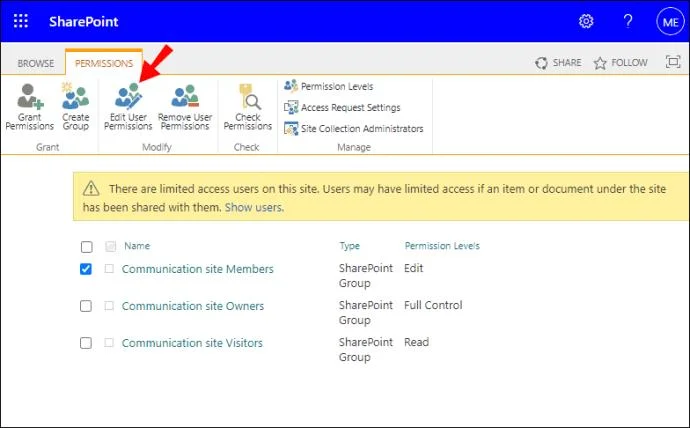The width and height of the screenshot is (690, 428).
Task: Select the PERMISSIONS ribbon tab
Action: [x=104, y=63]
